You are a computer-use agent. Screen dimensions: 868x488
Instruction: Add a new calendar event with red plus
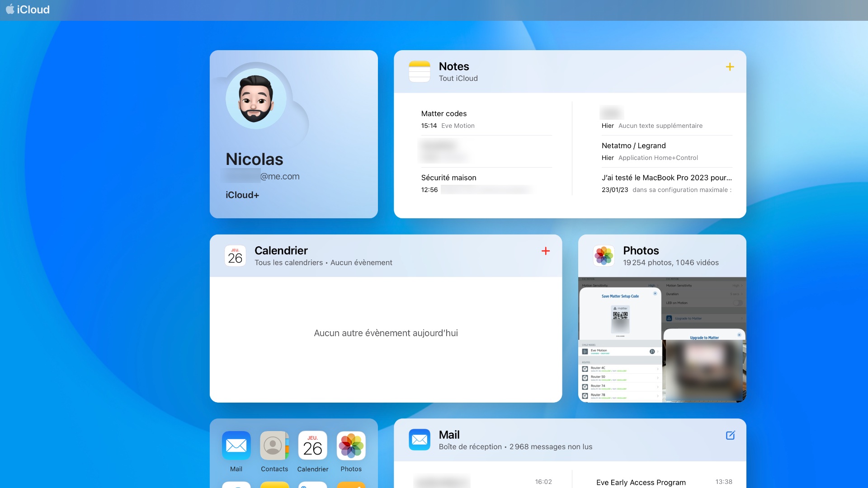tap(546, 251)
